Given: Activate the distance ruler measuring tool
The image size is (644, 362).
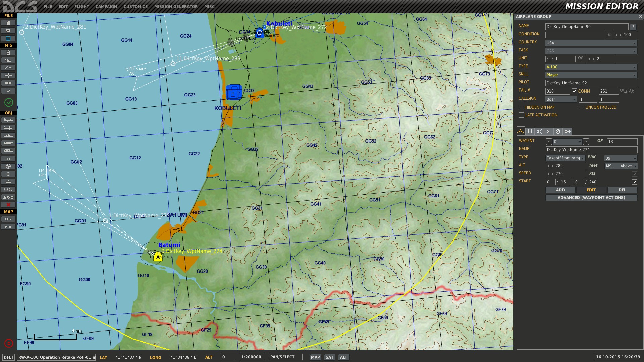Looking at the screenshot, I should pos(8,227).
